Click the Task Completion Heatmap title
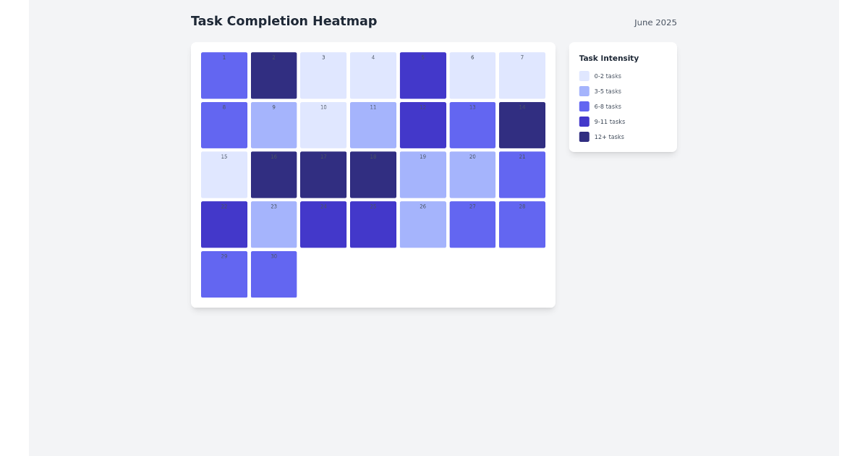 click(284, 21)
